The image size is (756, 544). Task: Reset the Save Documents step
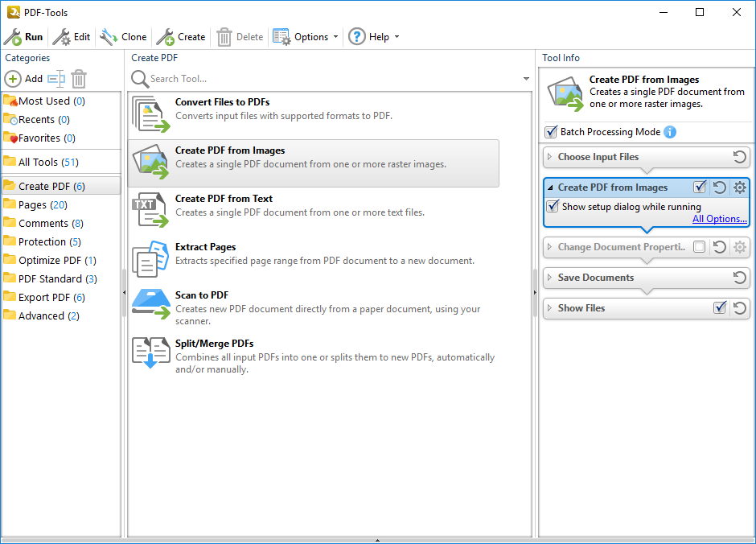[x=740, y=278]
